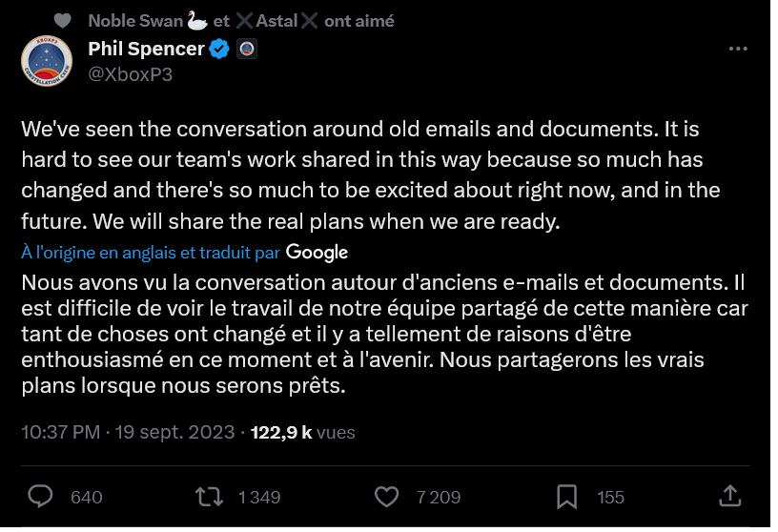
Task: Click "À l'origine en anglais et traduit par"
Action: point(151,253)
